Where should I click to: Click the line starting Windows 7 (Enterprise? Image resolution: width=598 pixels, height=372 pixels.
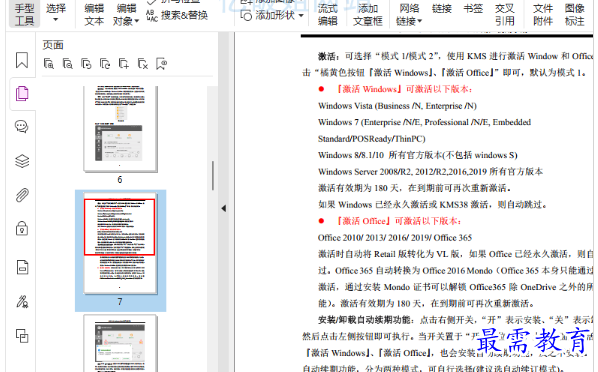tap(424, 122)
